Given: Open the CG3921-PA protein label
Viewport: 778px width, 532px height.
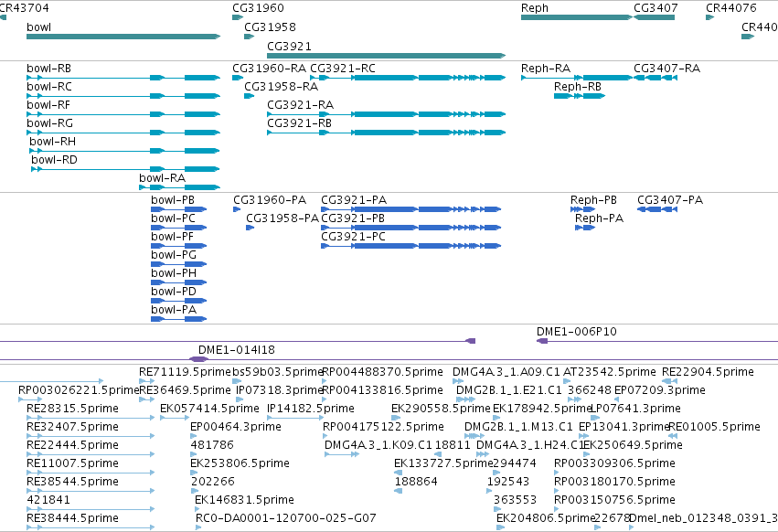Looking at the screenshot, I should click(354, 200).
